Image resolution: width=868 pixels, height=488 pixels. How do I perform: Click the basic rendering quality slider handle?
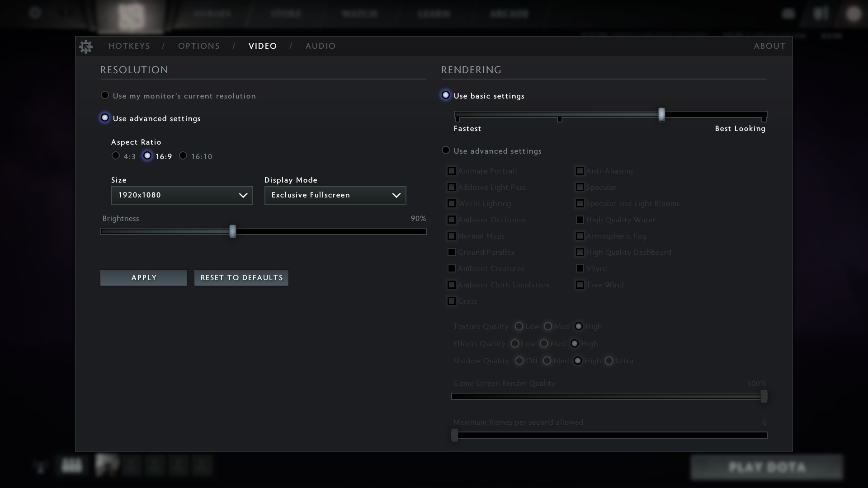661,114
